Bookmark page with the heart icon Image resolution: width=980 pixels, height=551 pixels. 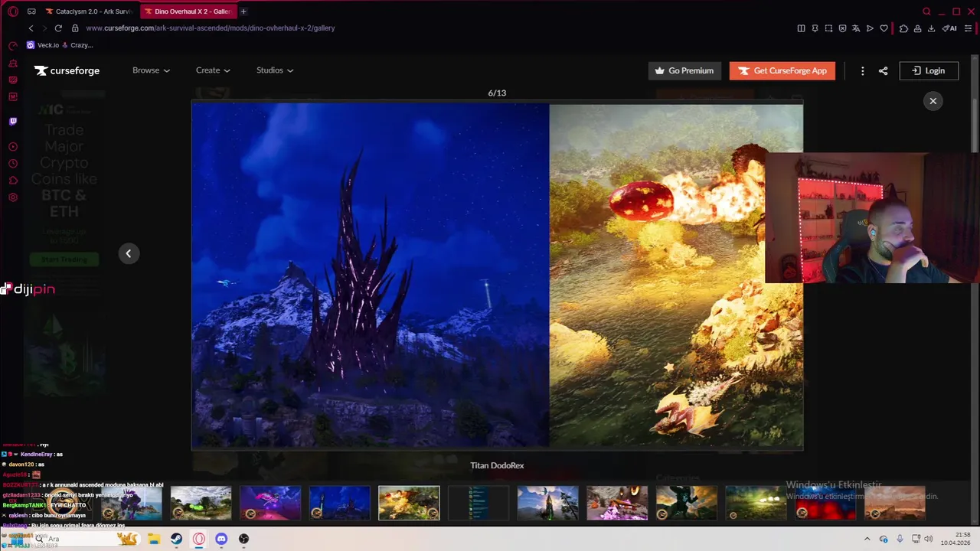pos(884,28)
